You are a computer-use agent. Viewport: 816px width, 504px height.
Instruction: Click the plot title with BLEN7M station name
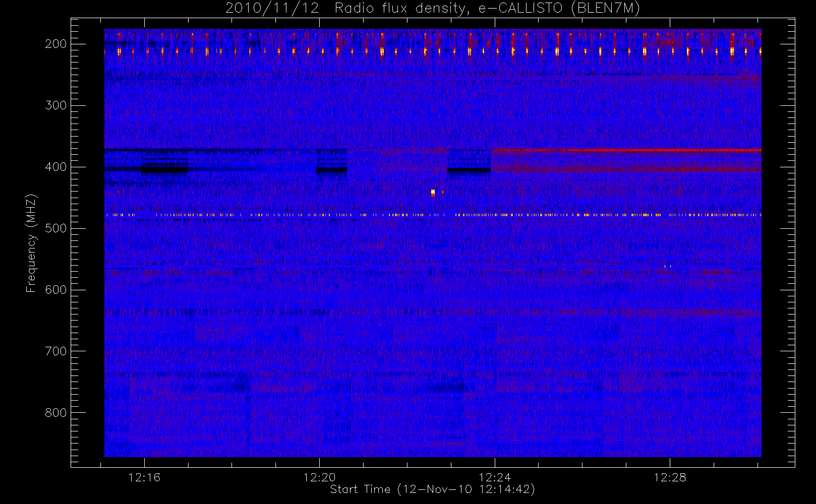pos(433,9)
